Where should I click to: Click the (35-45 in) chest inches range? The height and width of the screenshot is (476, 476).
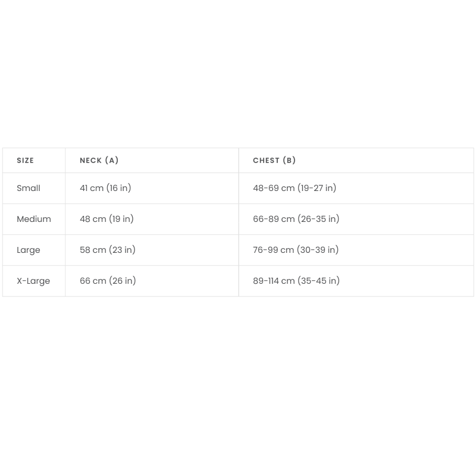319,281
